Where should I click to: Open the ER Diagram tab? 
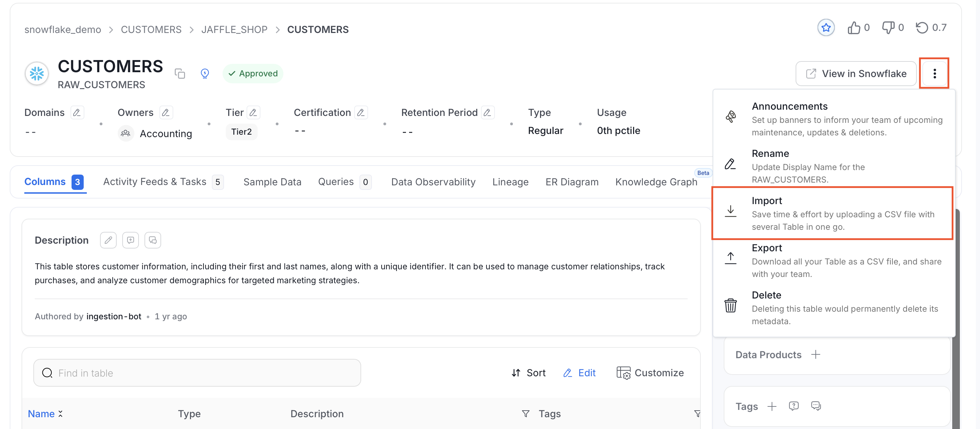click(572, 182)
